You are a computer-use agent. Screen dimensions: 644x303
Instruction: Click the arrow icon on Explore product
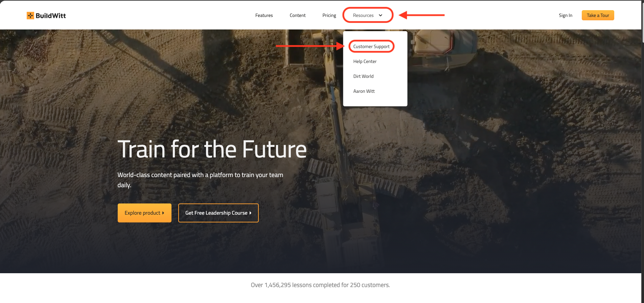point(163,213)
